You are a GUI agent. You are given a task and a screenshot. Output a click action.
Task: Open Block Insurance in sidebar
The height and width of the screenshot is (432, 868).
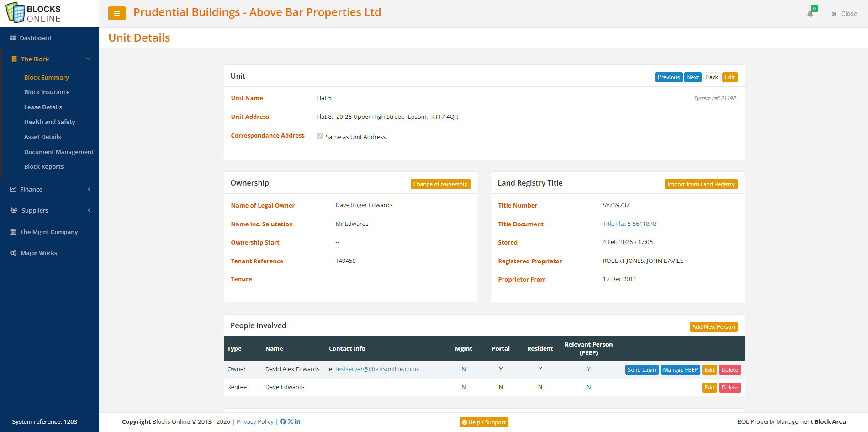[47, 92]
